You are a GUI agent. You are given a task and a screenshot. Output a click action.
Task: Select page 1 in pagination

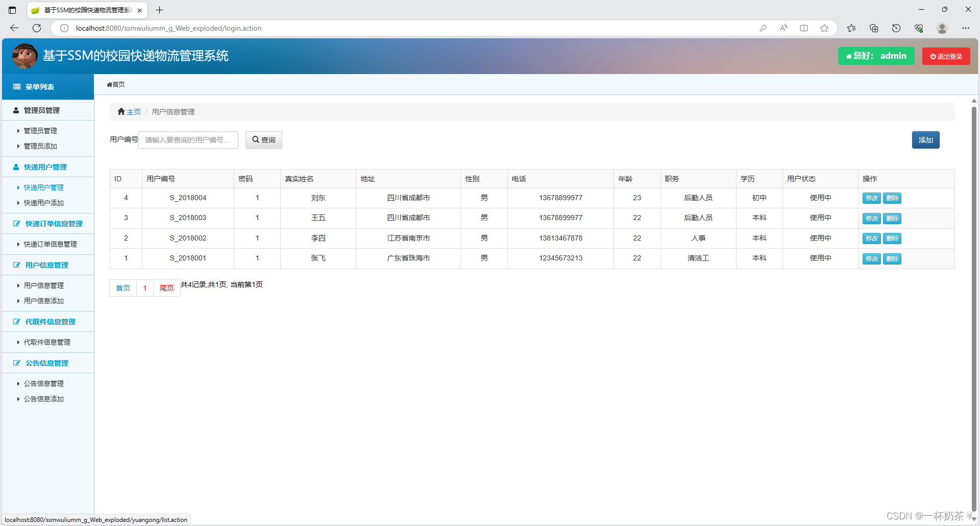point(145,288)
